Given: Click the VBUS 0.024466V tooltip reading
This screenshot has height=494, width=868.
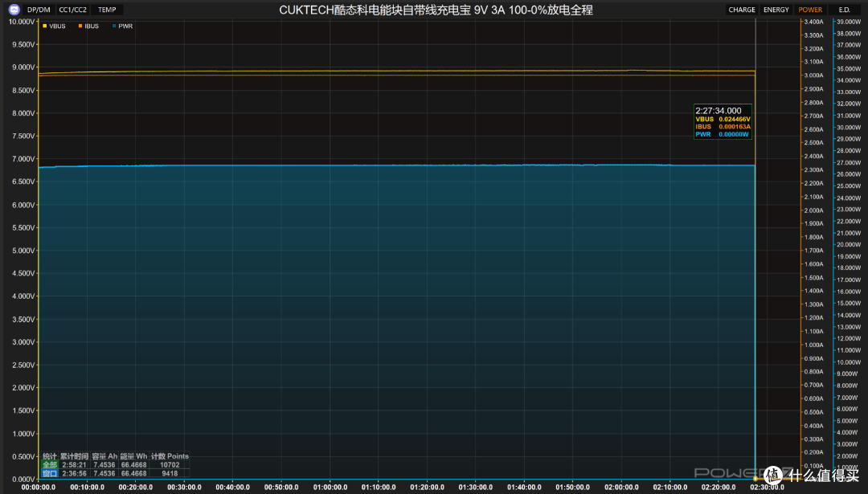Looking at the screenshot, I should tap(723, 120).
